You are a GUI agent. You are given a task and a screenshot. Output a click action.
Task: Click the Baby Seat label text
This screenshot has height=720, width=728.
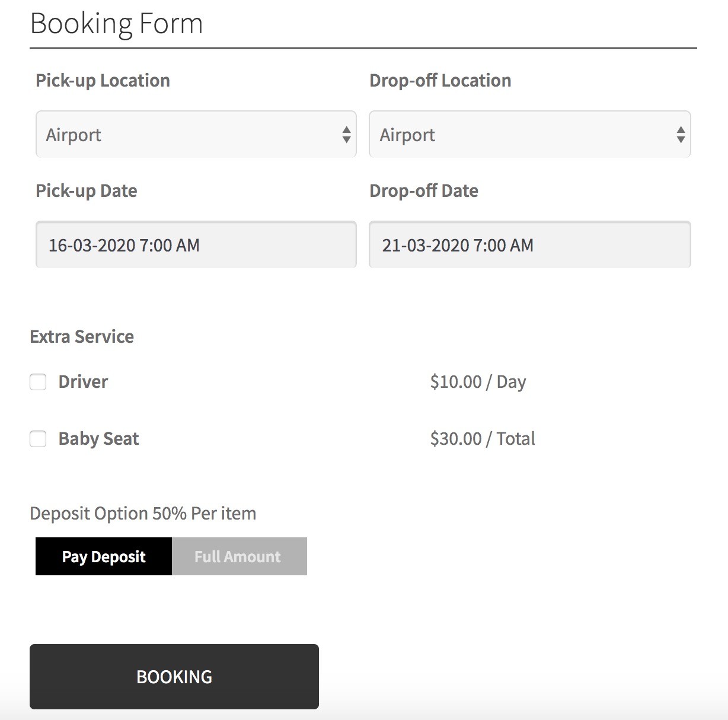tap(98, 438)
